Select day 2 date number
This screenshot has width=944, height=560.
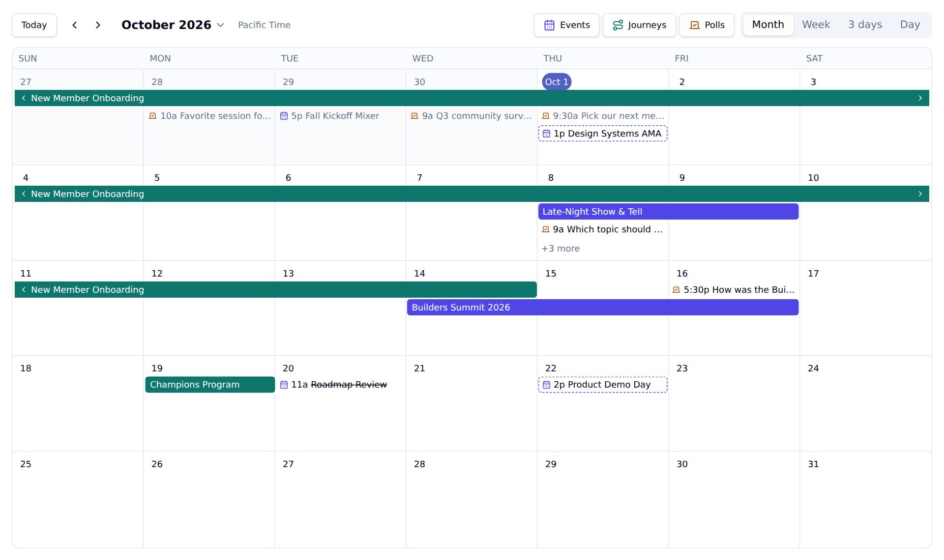click(x=682, y=82)
